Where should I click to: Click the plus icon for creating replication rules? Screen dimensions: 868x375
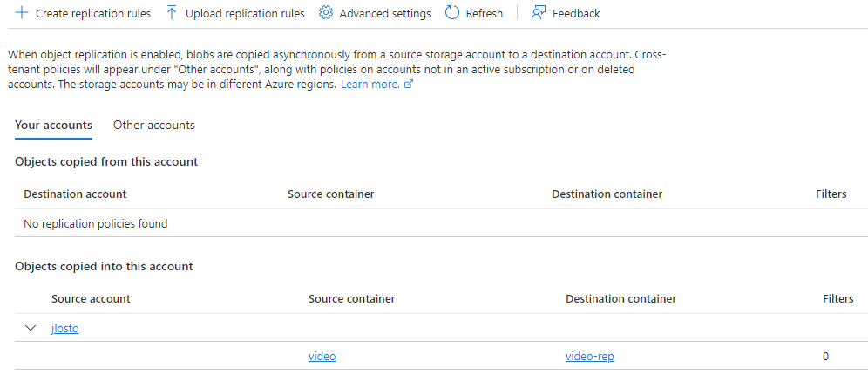tap(22, 13)
